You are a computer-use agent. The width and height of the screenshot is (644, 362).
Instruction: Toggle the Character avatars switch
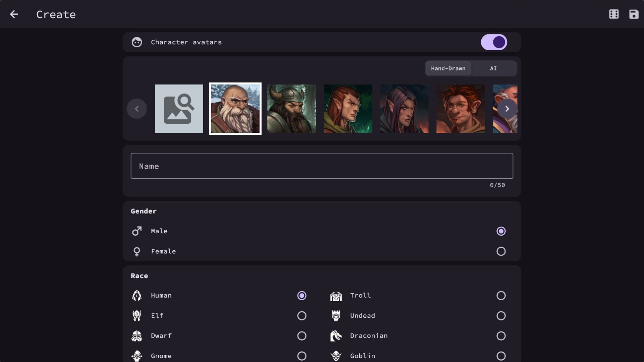tap(494, 42)
